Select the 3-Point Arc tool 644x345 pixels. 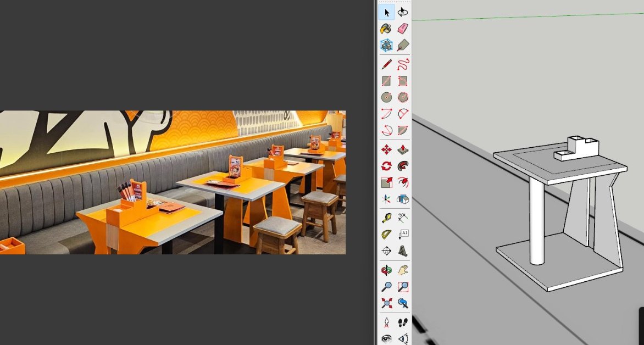point(386,130)
